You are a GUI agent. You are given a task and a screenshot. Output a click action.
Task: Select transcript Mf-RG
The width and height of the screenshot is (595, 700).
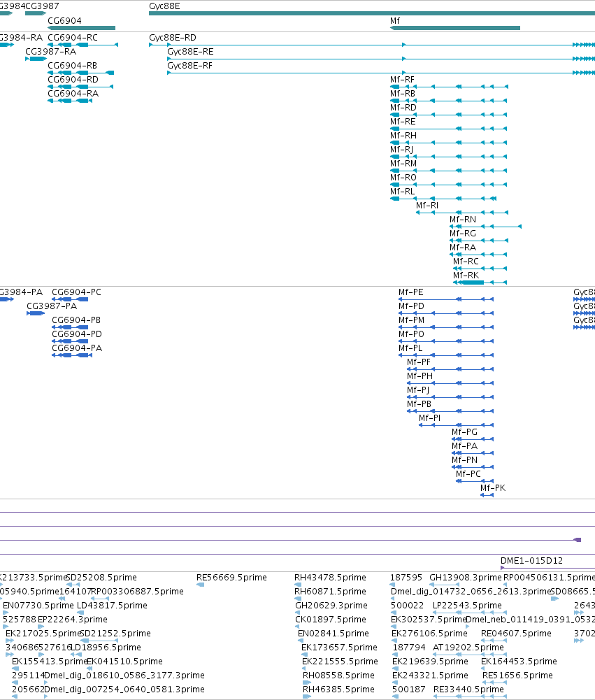pos(462,234)
